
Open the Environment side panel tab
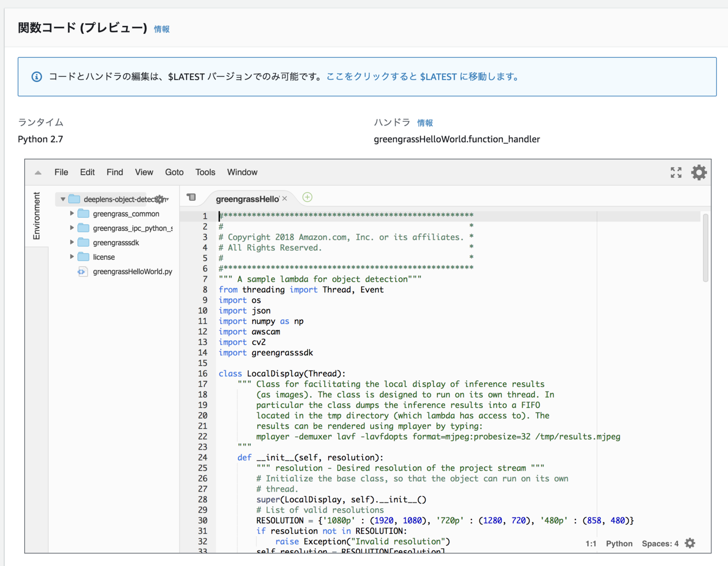[x=36, y=216]
